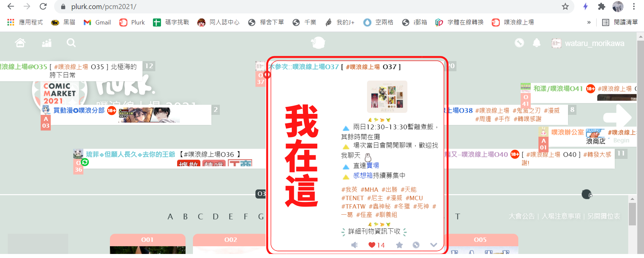This screenshot has height=258, width=644.
Task: Open the round compass icon left of the bell
Action: click(x=519, y=43)
